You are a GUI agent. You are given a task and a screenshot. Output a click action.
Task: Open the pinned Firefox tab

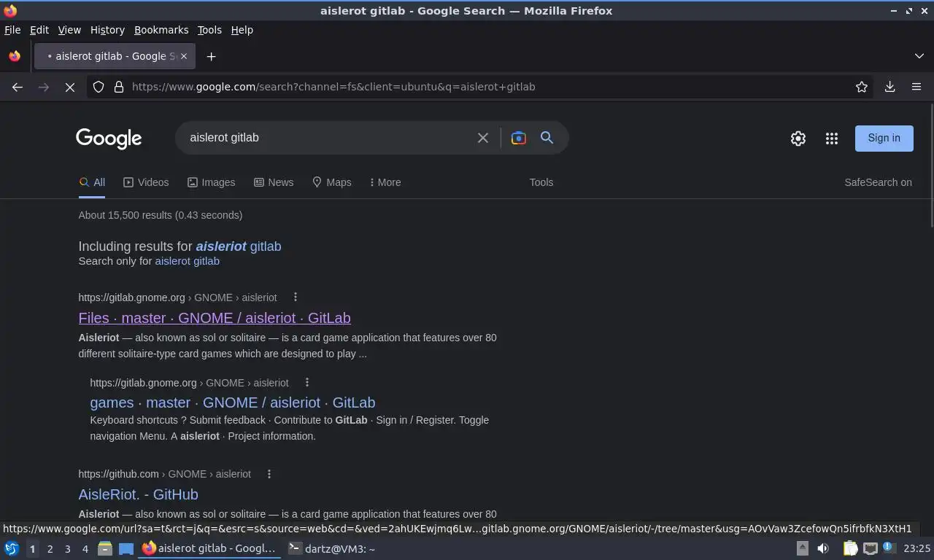point(15,56)
